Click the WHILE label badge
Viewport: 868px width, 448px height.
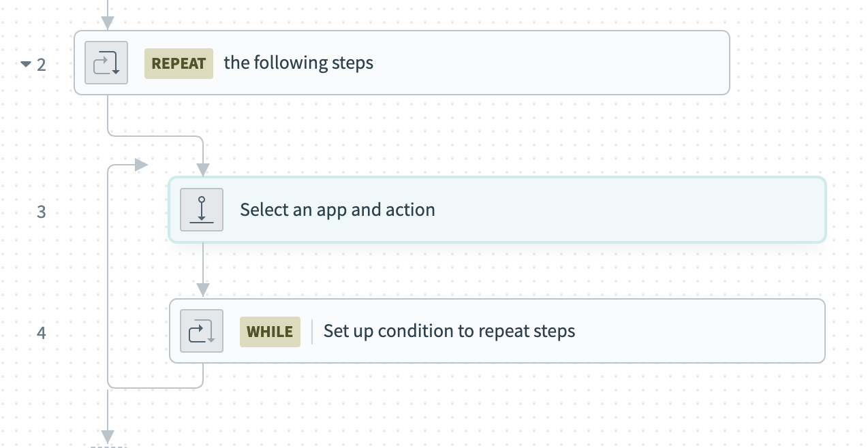point(270,332)
